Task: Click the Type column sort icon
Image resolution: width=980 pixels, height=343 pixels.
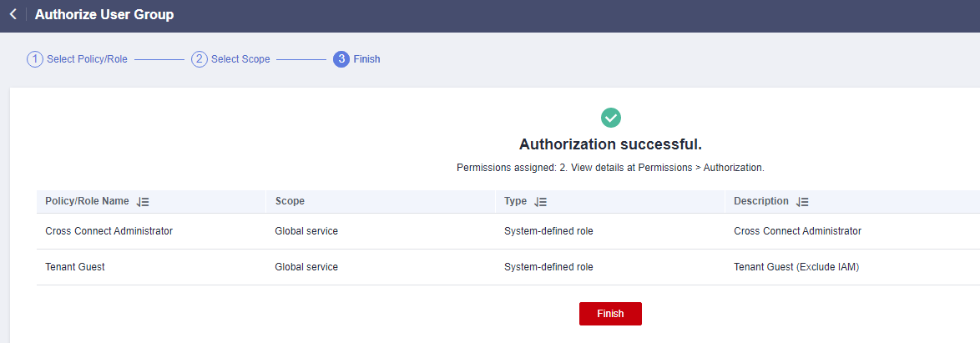Action: (541, 202)
